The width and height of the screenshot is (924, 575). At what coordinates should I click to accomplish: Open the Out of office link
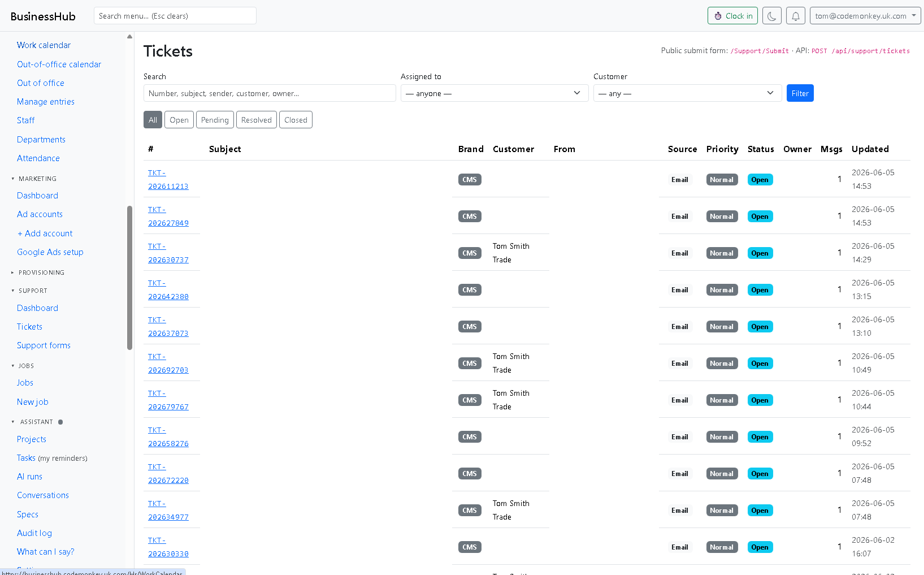(41, 83)
